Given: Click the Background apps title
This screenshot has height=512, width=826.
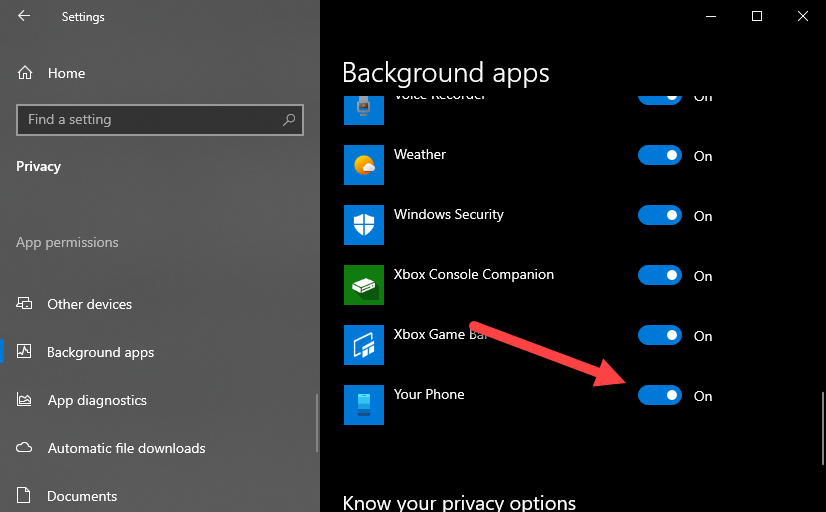Looking at the screenshot, I should coord(446,73).
